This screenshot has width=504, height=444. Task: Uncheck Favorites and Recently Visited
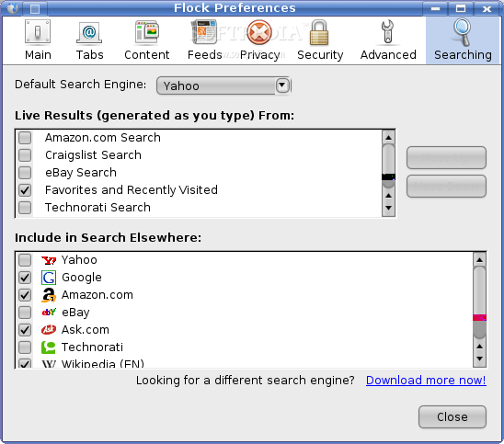[25, 190]
